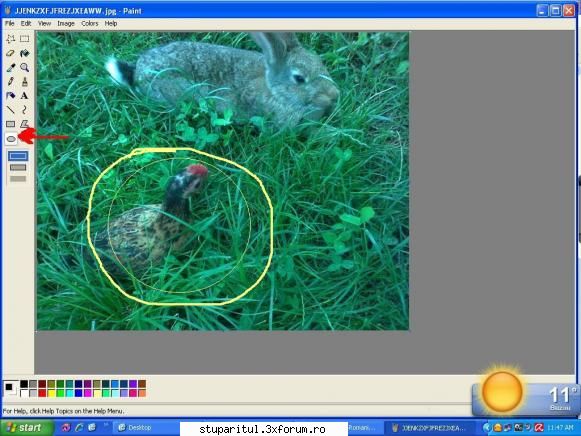Select the Text tool marked A
The width and height of the screenshot is (581, 436).
pyautogui.click(x=24, y=96)
